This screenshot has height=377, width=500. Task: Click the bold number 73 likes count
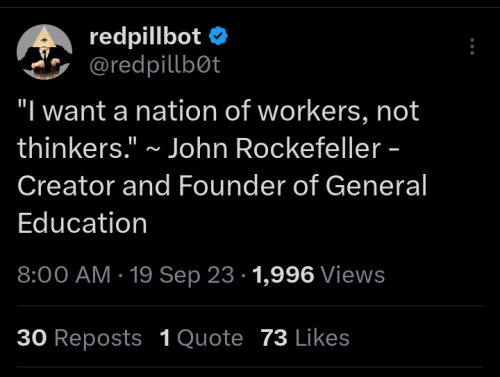[274, 338]
